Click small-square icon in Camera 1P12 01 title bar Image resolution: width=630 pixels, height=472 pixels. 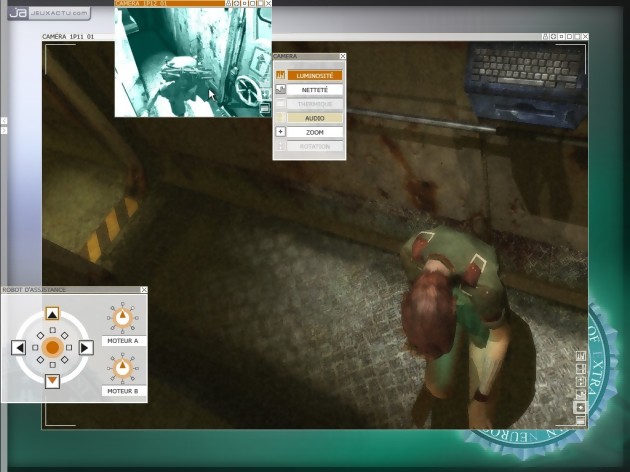(x=245, y=3)
